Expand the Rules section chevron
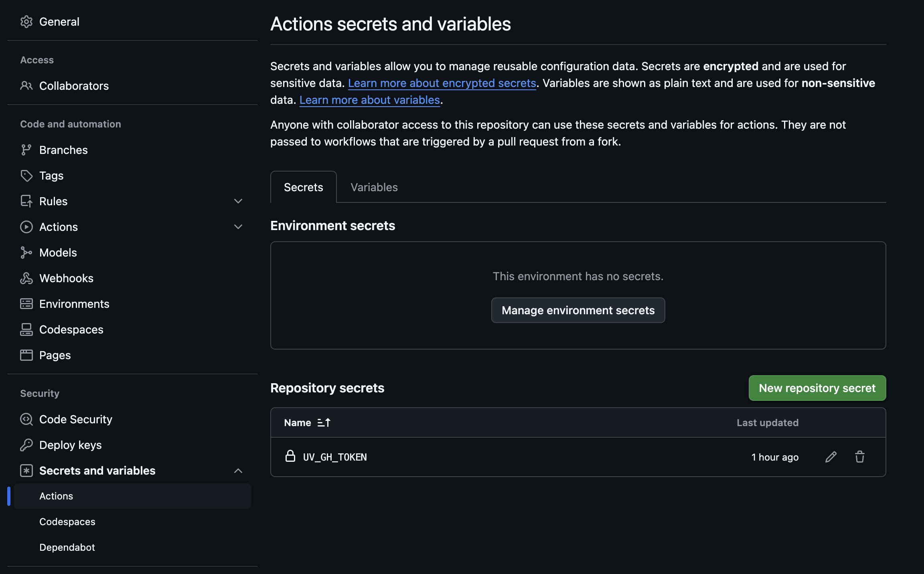Viewport: 924px width, 574px height. (x=238, y=201)
